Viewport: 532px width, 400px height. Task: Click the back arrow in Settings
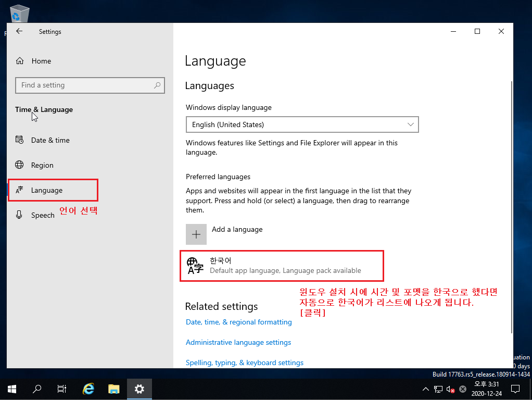[x=19, y=31]
